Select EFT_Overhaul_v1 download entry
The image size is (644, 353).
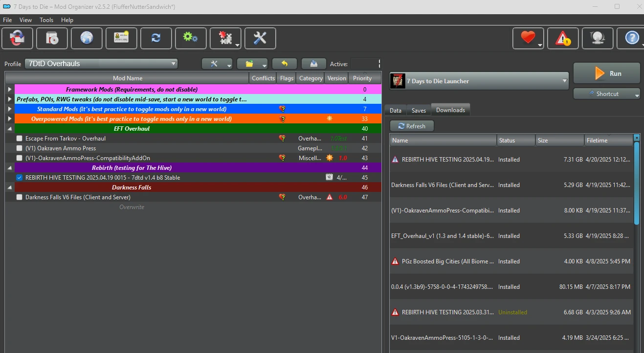(x=511, y=236)
